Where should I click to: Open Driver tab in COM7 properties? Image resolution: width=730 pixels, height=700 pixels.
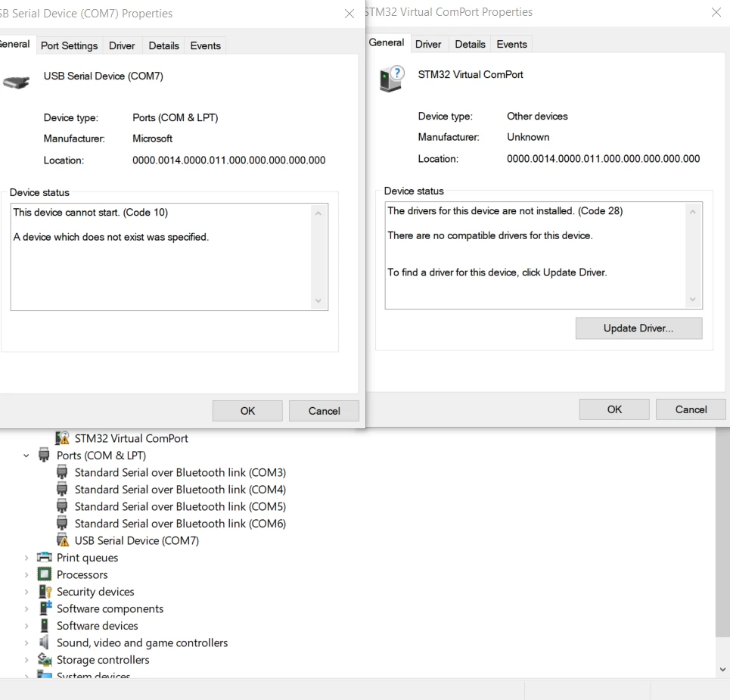point(122,45)
